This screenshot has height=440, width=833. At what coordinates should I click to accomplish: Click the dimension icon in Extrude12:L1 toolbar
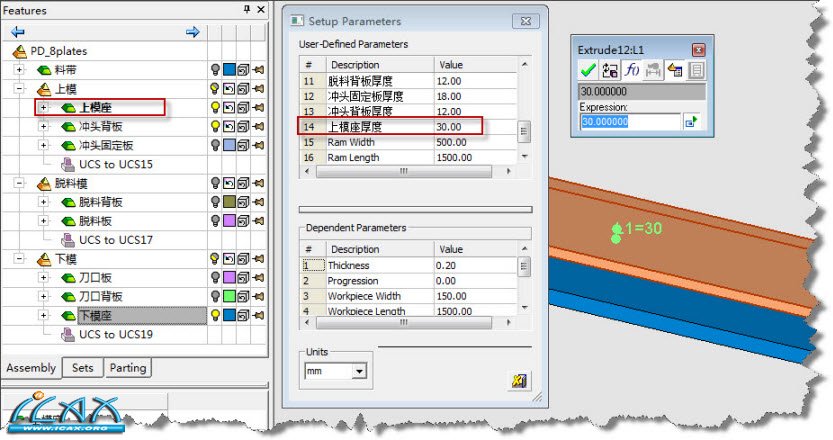pos(653,70)
